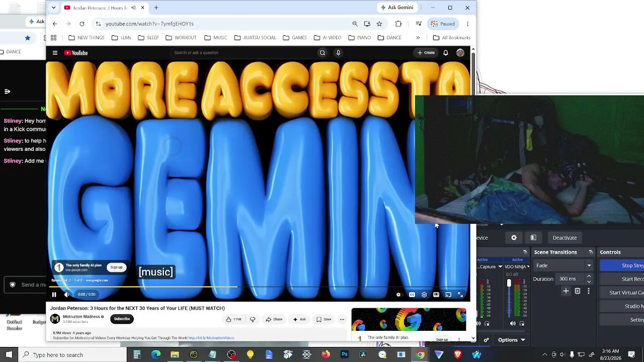Viewport: 644px width, 362px height.
Task: Open the Fade transition dropdown in OBS
Action: click(563, 265)
